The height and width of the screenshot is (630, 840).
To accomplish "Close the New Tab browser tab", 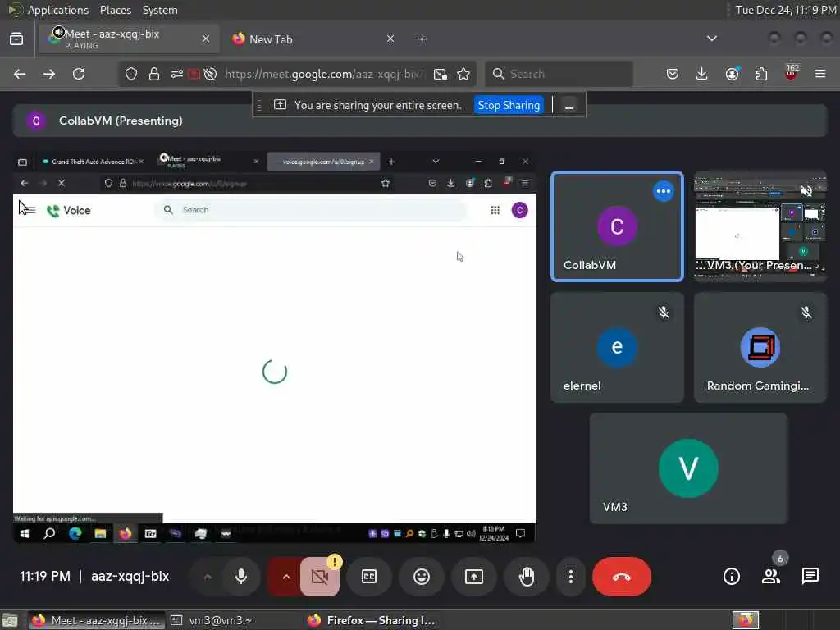I will pos(390,39).
